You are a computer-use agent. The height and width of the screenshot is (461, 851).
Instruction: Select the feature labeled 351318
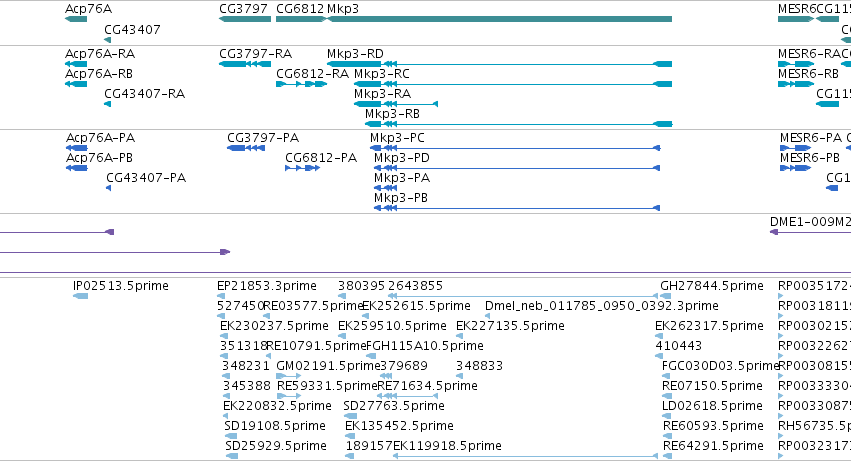[x=244, y=346]
